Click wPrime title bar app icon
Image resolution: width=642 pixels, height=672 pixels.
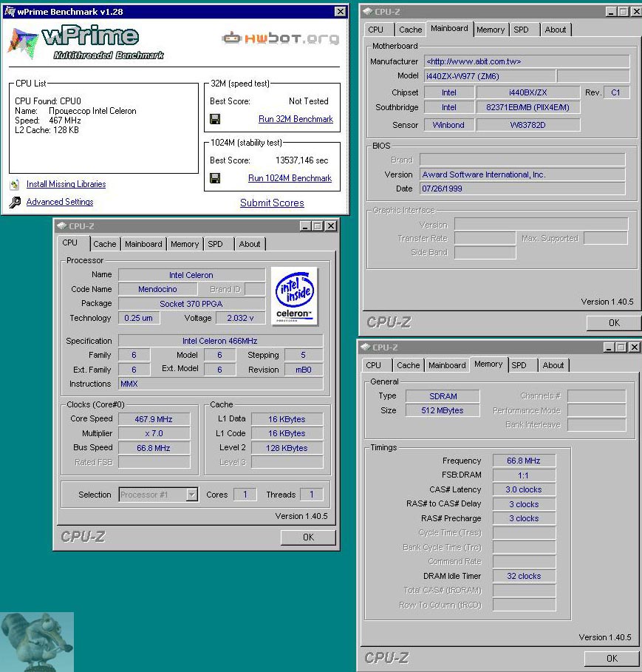tap(10, 12)
